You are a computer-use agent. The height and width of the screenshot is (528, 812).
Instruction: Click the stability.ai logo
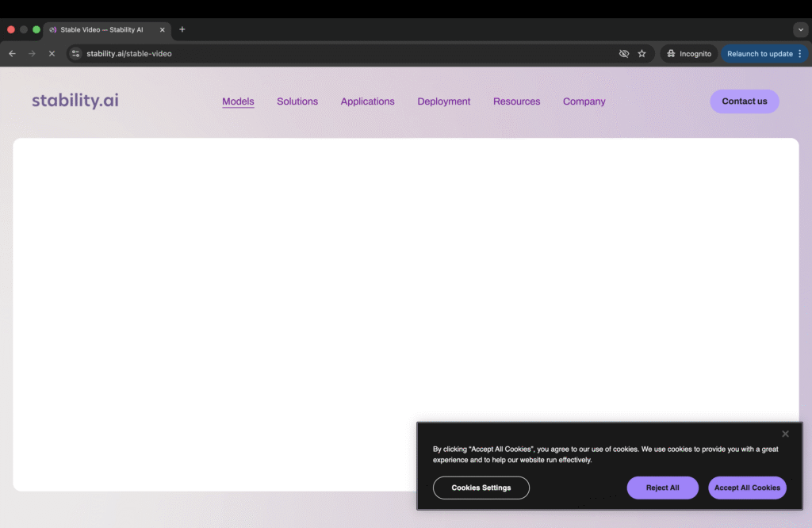coord(75,101)
